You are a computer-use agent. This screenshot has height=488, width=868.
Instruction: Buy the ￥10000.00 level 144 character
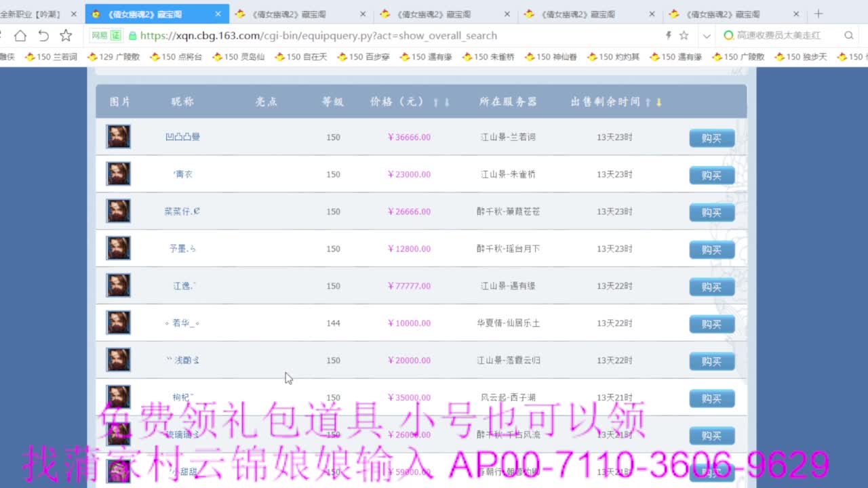[712, 325]
